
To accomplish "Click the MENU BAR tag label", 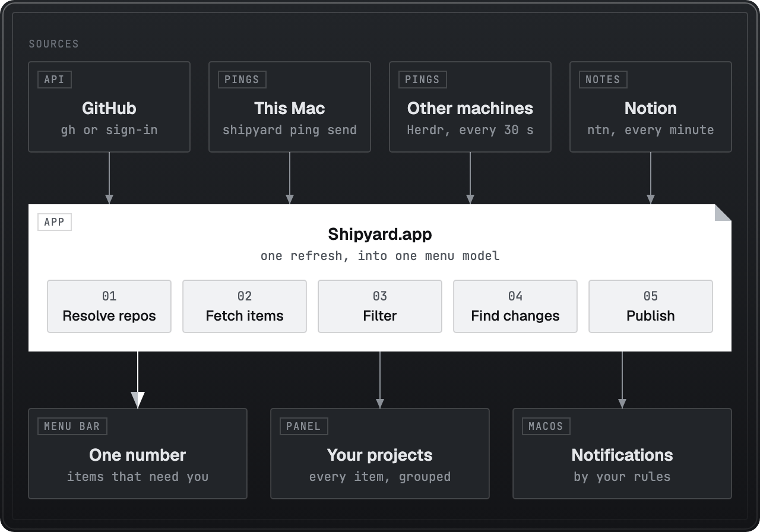I will pyautogui.click(x=72, y=426).
